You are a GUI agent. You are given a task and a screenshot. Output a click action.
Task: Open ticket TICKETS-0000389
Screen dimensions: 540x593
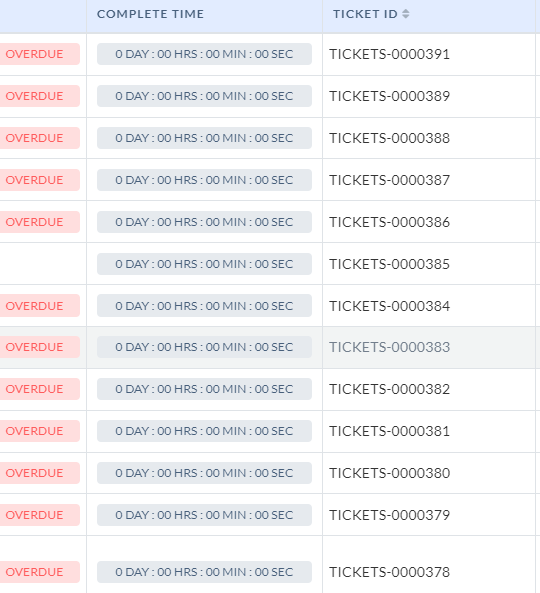[x=389, y=96]
